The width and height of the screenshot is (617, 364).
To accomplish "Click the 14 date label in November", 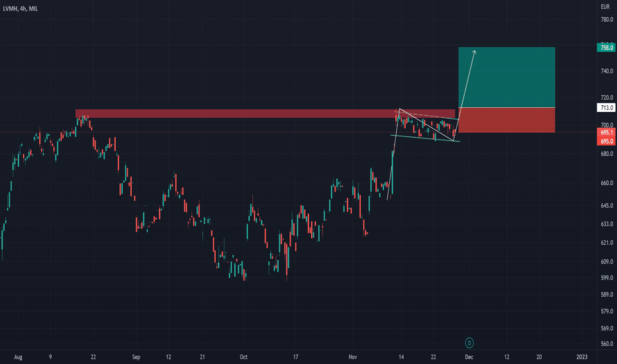I will point(401,357).
